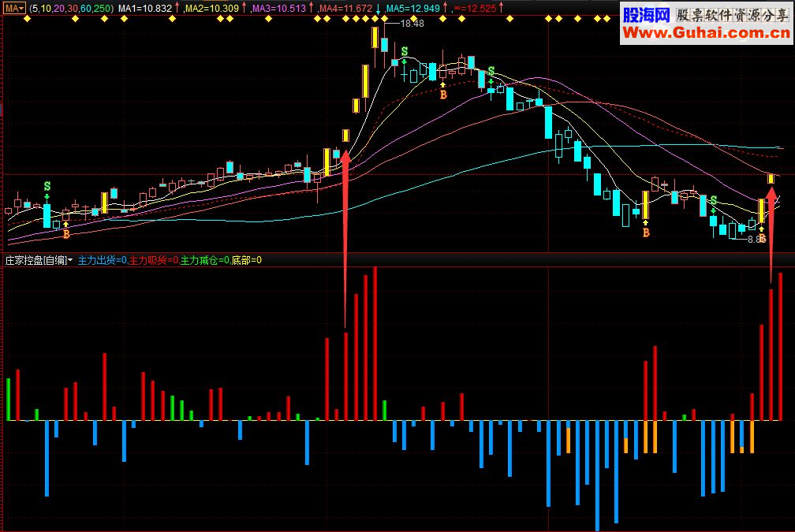Open the MA indicator dropdown
Image resolution: width=795 pixels, height=532 pixels.
[14, 8]
